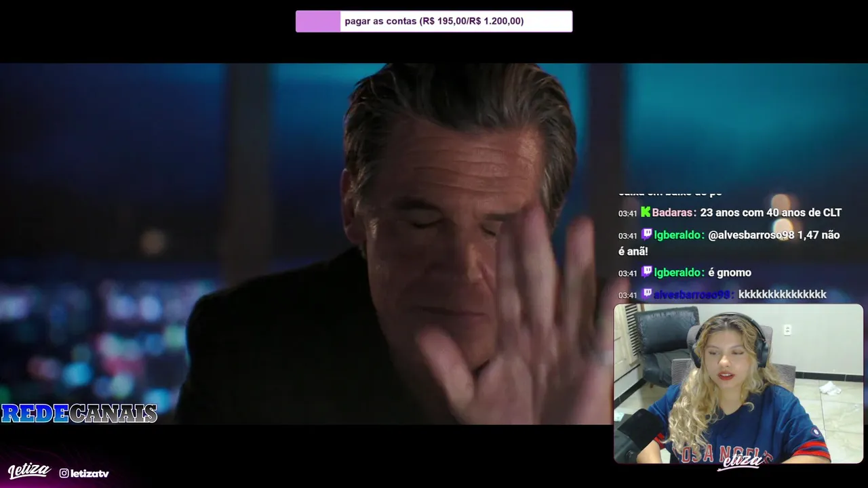Click the 'pagar as contas' donation goal bar
868x488 pixels.
[x=434, y=21]
